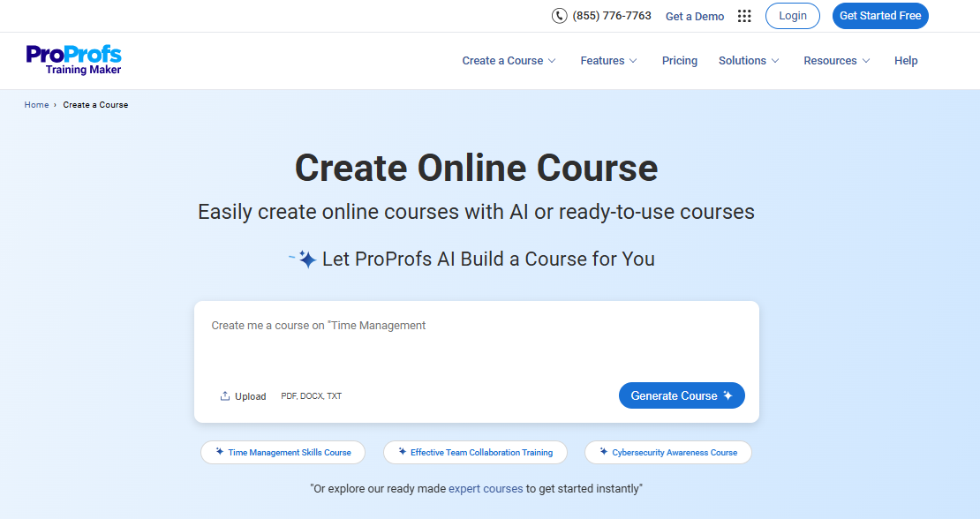Click the Create a Course breadcrumb text
Viewport: 980px width, 519px height.
[x=95, y=104]
